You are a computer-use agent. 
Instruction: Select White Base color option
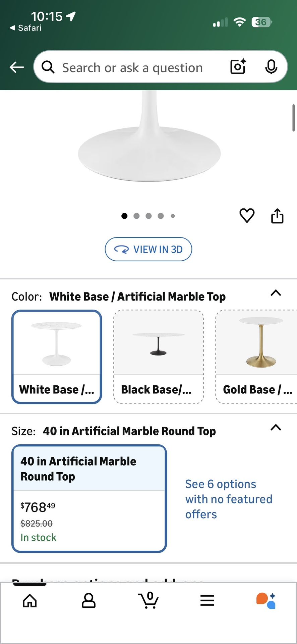[x=57, y=357]
